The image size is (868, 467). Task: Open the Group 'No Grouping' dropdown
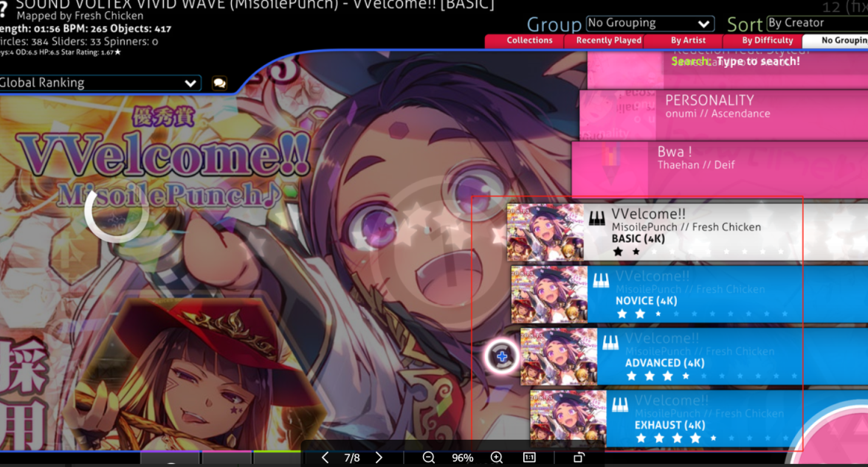(650, 24)
